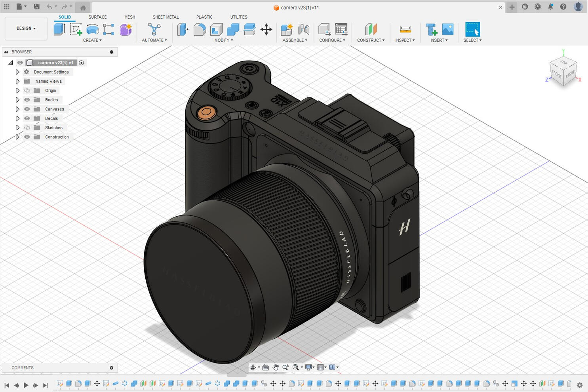Open the SHEET METAL tab
588x392 pixels.
[166, 17]
